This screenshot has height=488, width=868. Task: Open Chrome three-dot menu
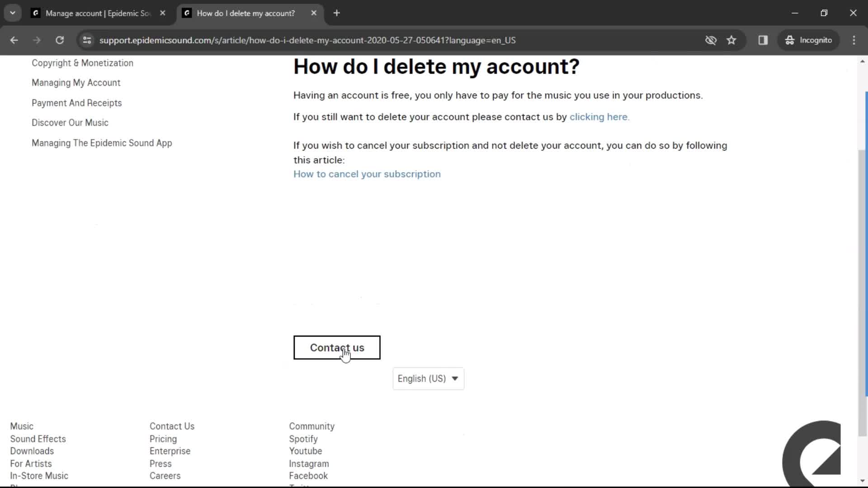point(854,40)
